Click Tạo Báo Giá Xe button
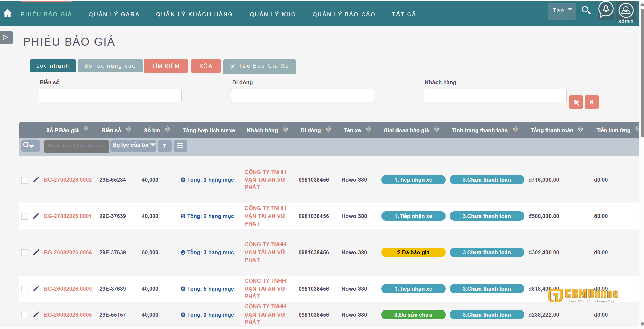This screenshot has width=644, height=329. click(260, 66)
